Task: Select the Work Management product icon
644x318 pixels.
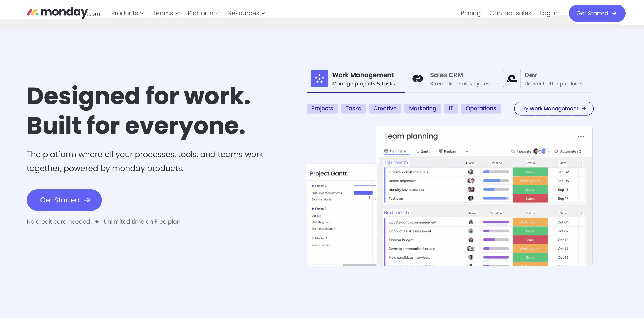Action: point(319,78)
